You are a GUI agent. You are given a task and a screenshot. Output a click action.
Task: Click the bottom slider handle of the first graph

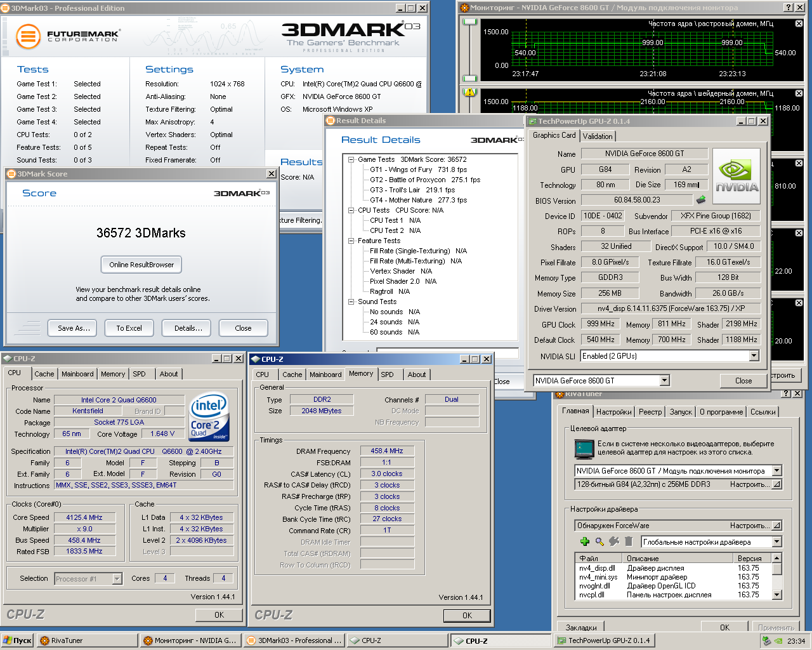[x=470, y=78]
